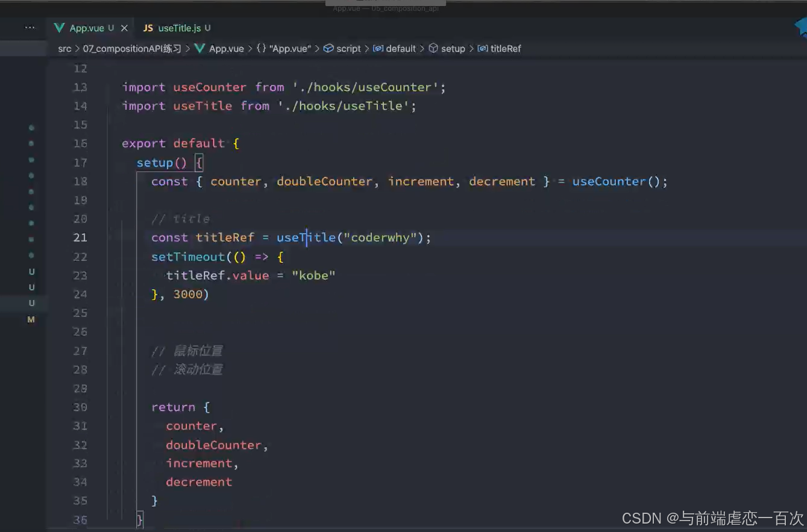Select script in the breadcrumb
Viewport: 807px width, 532px height.
coord(348,49)
